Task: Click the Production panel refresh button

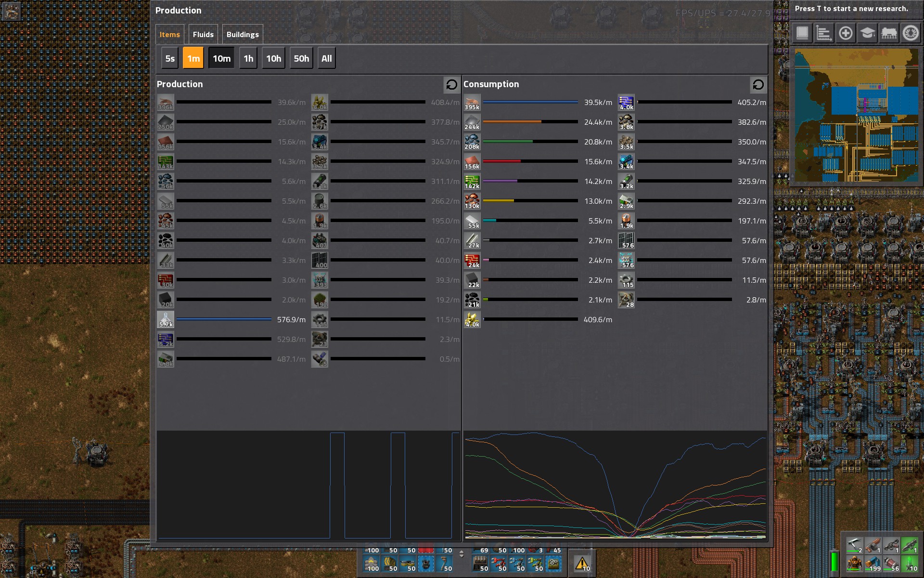Action: [451, 85]
